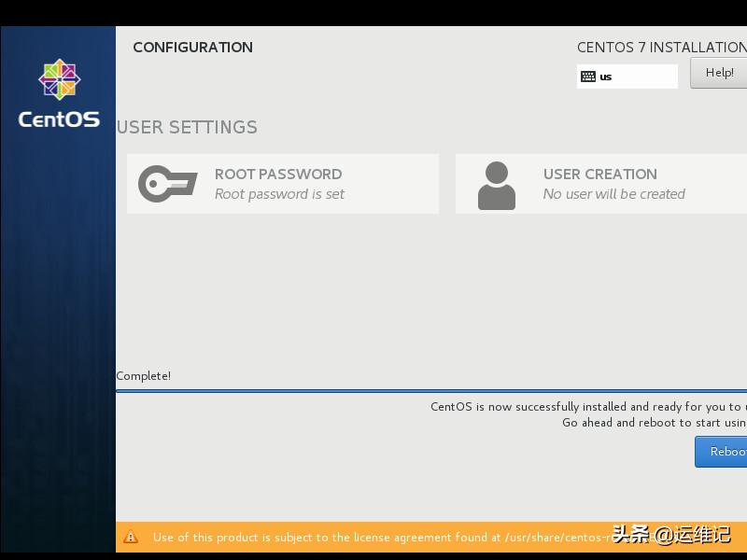Click the User Creation person icon
The height and width of the screenshot is (560, 747).
498,184
